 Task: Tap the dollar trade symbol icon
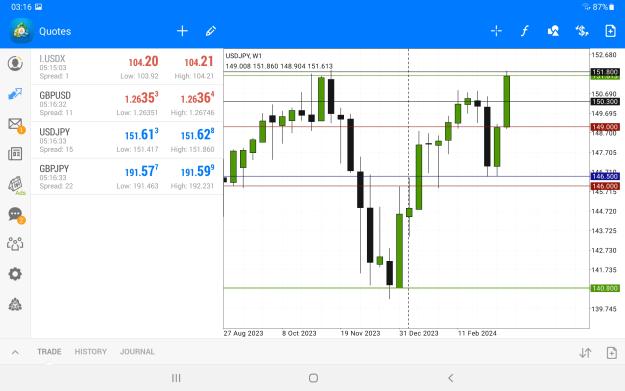point(582,31)
